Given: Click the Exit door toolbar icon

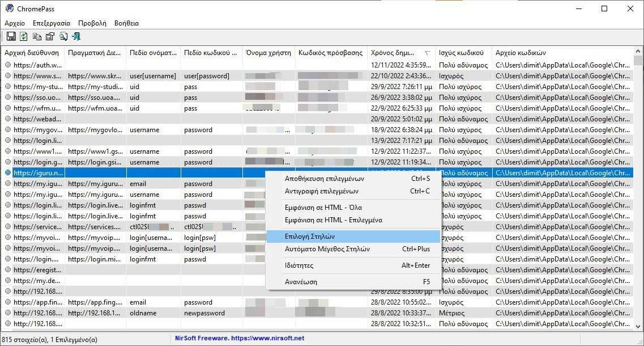Looking at the screenshot, I should pos(76,37).
